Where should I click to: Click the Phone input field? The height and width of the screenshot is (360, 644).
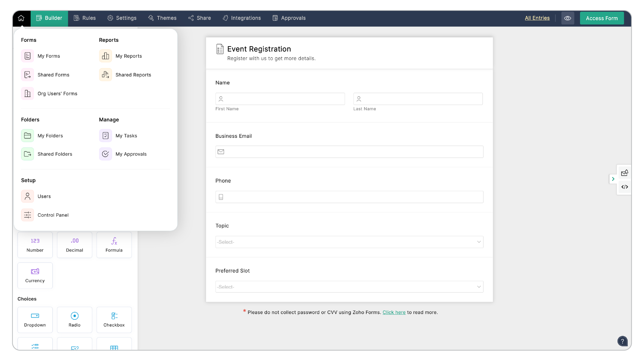click(x=349, y=197)
